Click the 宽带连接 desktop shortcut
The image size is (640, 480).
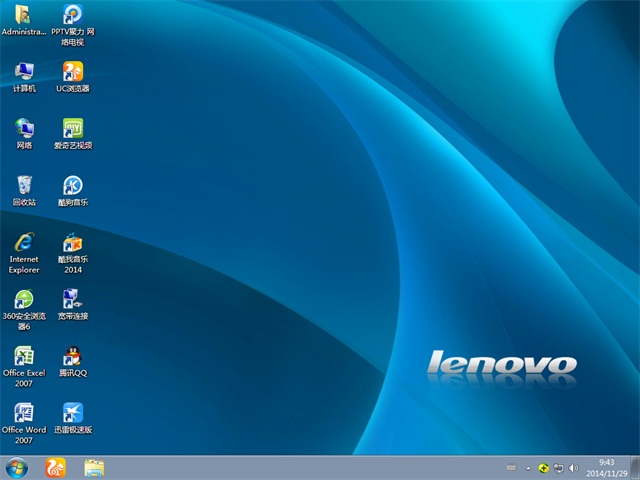click(x=73, y=300)
